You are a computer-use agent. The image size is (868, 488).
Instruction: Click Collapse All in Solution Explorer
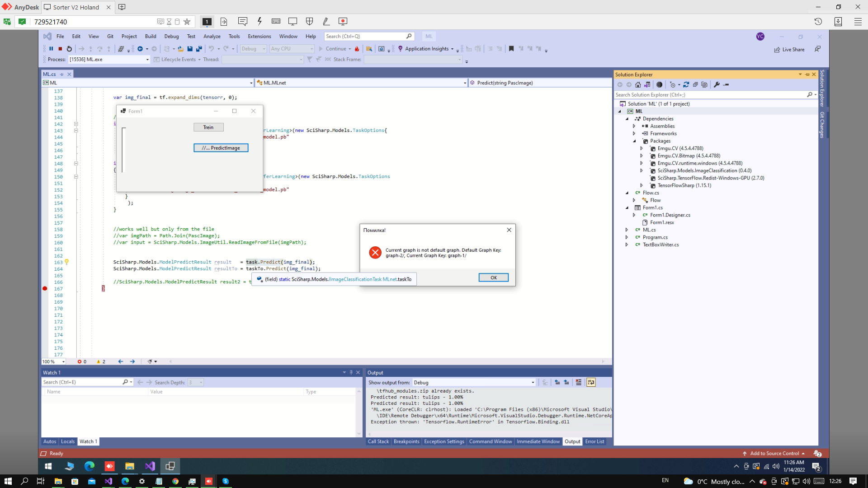point(695,84)
